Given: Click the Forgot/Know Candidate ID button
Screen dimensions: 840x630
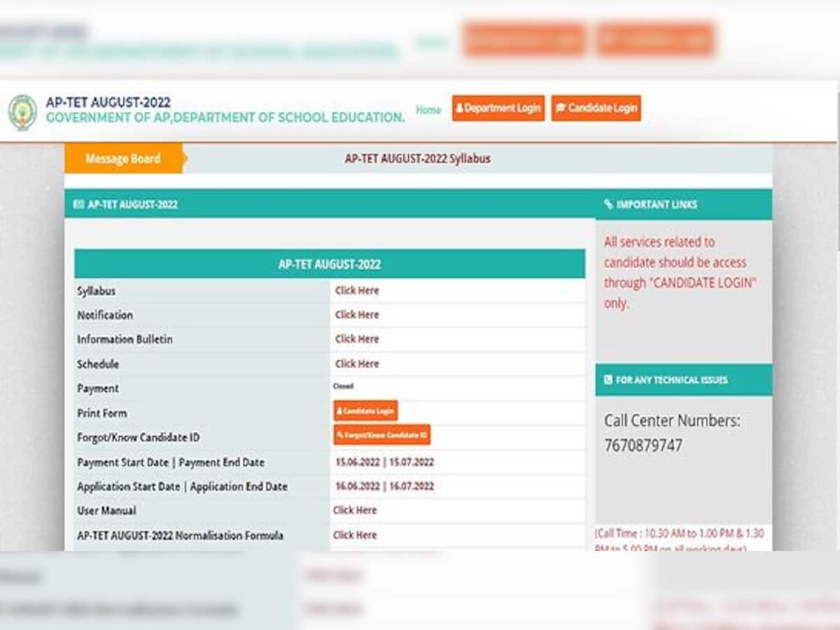Looking at the screenshot, I should 381,435.
